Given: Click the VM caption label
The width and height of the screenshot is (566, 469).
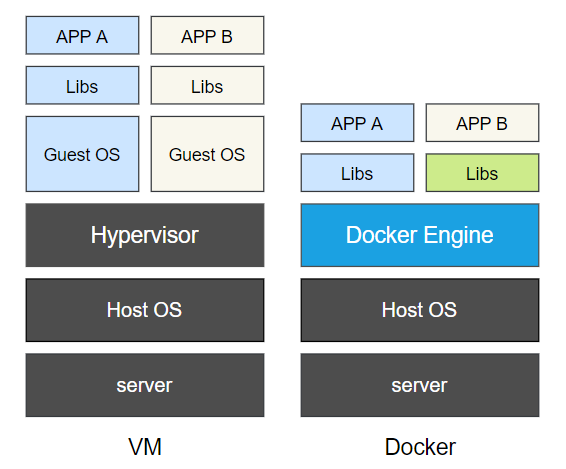Looking at the screenshot, I should click(145, 447).
